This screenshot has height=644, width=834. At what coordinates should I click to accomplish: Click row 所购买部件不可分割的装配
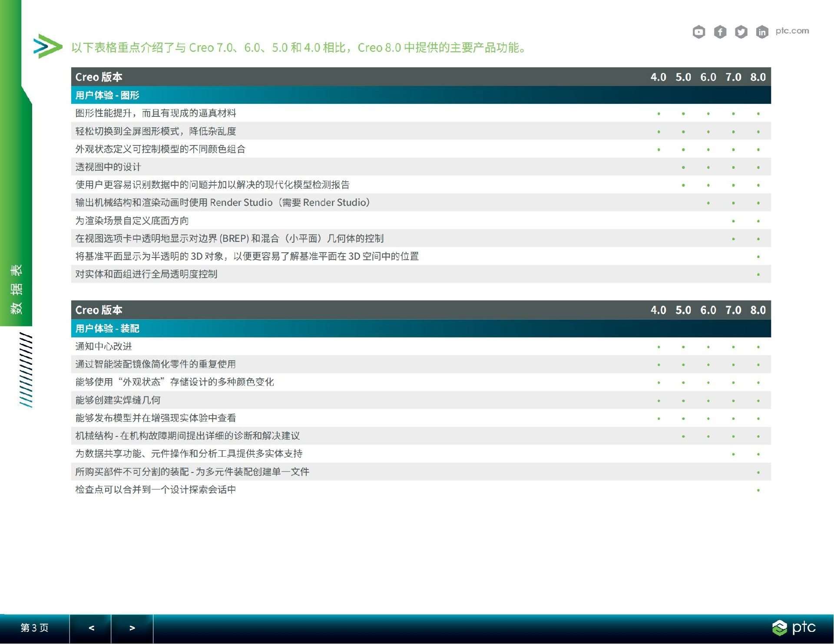[421, 472]
